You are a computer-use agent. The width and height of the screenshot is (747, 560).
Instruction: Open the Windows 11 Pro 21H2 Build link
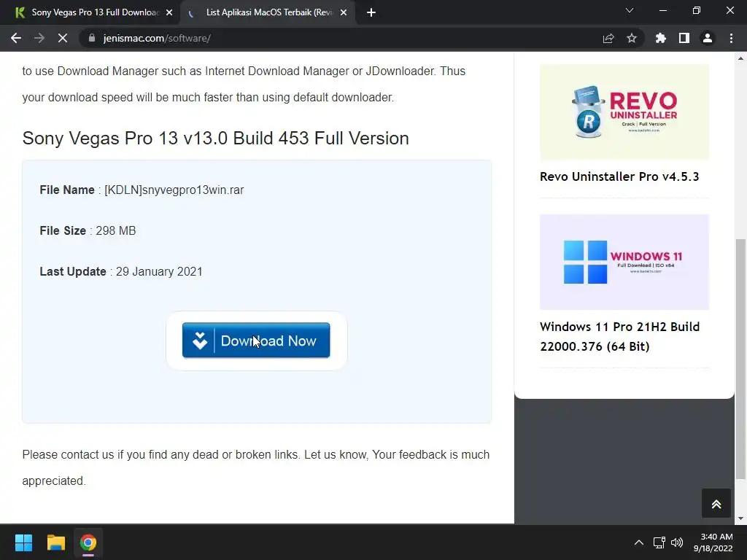coord(619,337)
